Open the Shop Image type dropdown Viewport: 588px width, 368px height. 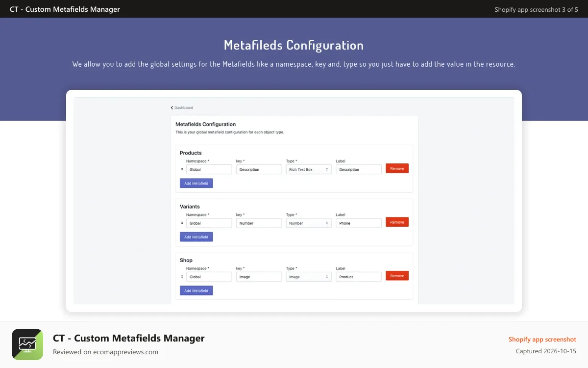(309, 277)
